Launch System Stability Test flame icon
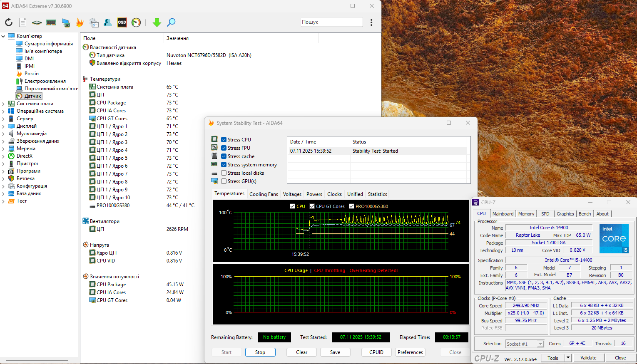 (x=80, y=22)
